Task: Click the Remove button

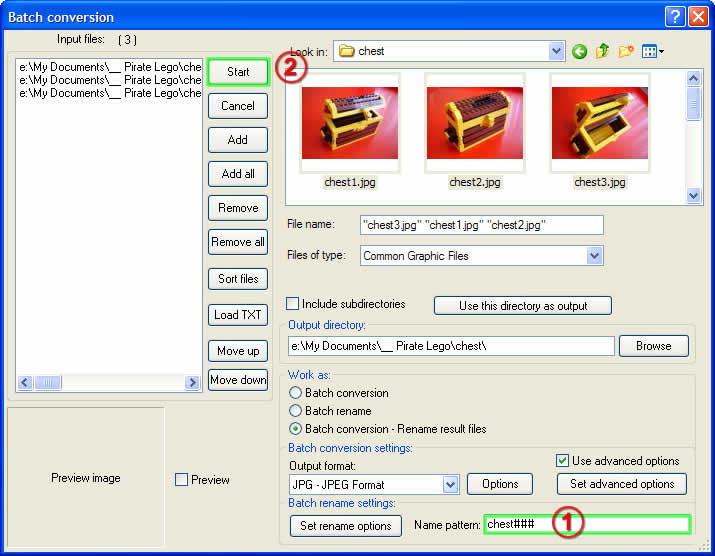Action: 238,208
